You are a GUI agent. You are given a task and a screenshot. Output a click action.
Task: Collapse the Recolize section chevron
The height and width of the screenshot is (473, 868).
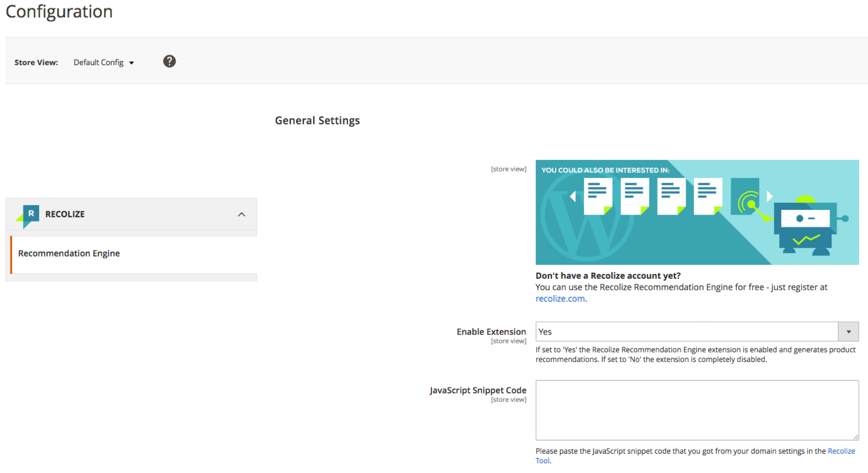point(241,214)
